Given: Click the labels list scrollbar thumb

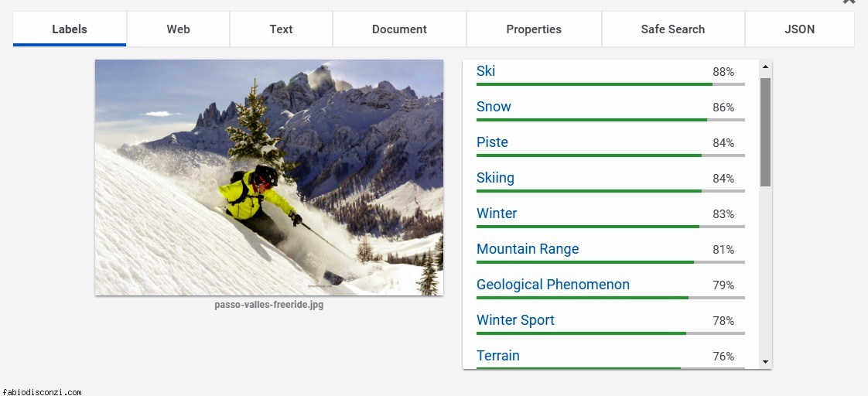Looking at the screenshot, I should coord(765,131).
